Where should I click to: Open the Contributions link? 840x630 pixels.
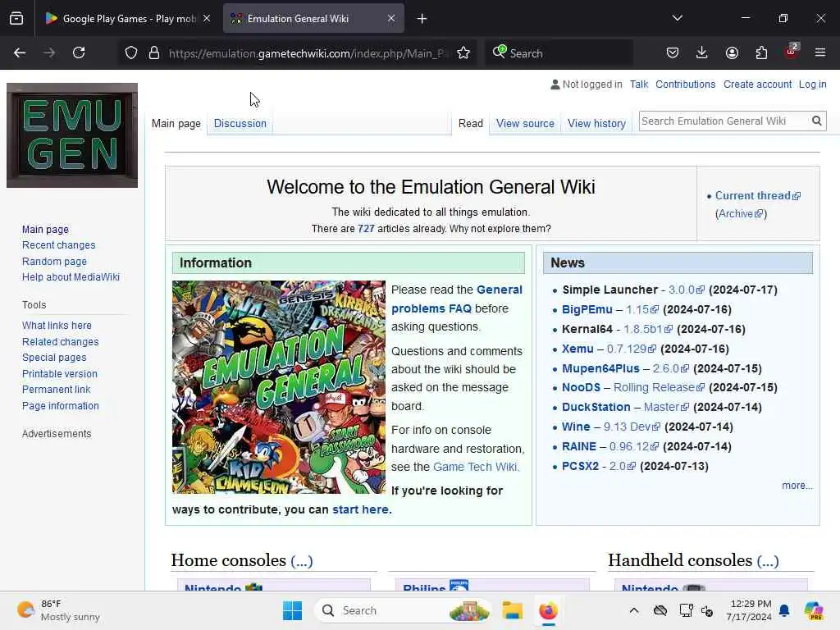click(685, 84)
